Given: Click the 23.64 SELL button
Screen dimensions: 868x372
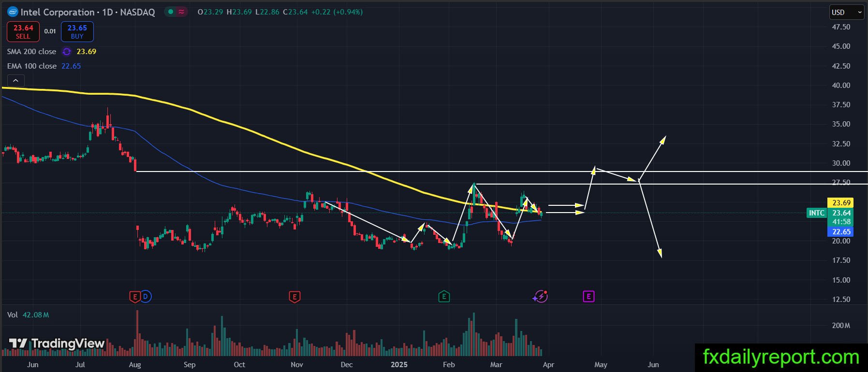Looking at the screenshot, I should tap(23, 32).
